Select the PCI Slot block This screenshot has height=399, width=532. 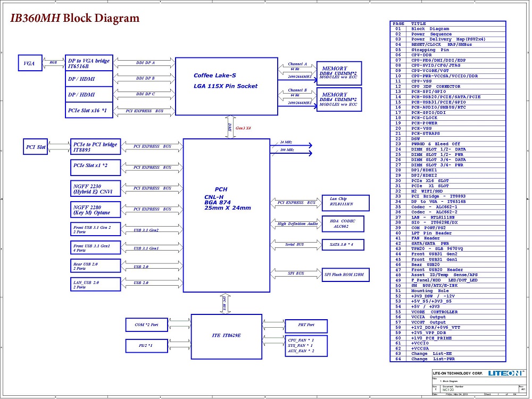(37, 147)
